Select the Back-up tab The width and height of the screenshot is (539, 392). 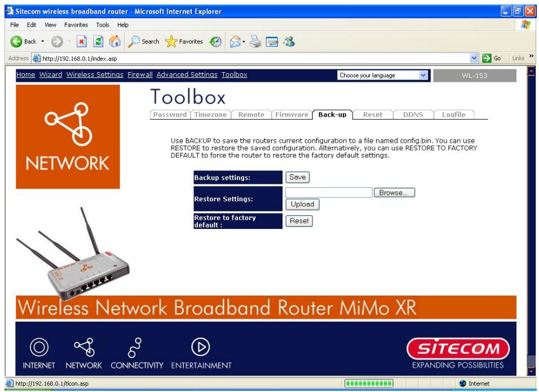333,114
